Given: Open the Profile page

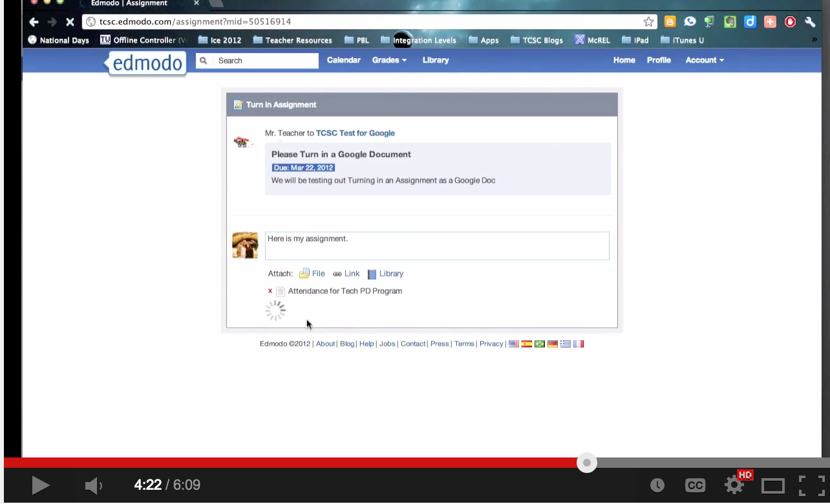Looking at the screenshot, I should click(x=659, y=60).
